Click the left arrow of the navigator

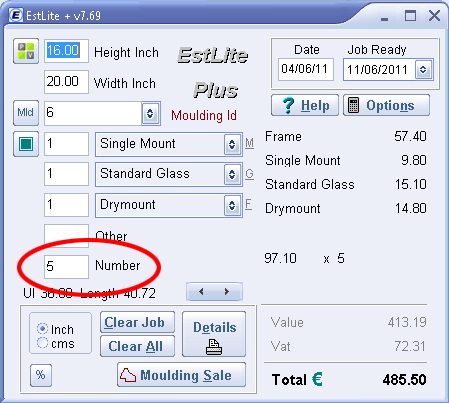coord(201,292)
